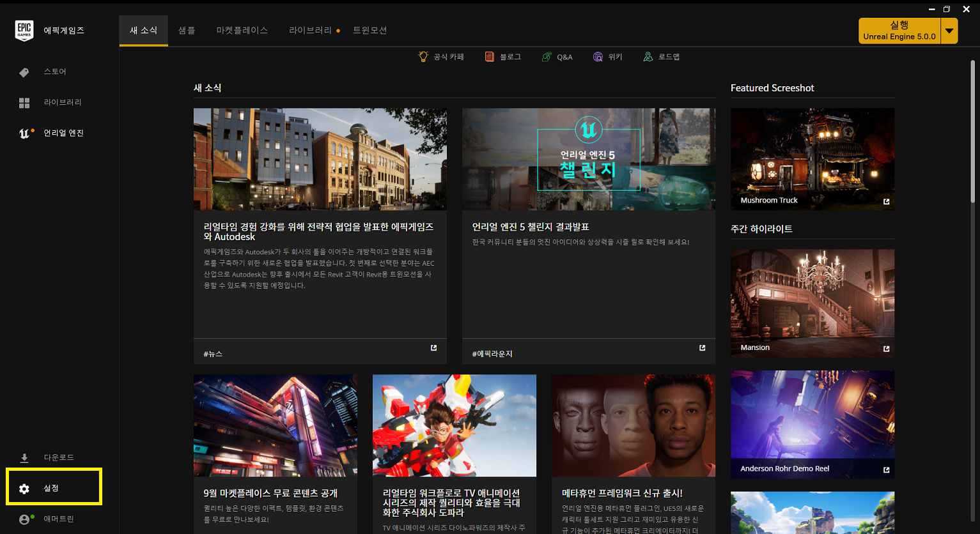Click the 주간 하이라이트 heading
Screen dimensions: 980x534
point(761,229)
